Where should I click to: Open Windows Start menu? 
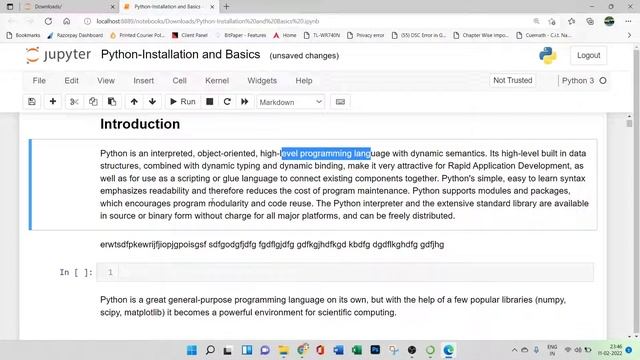pos(191,350)
